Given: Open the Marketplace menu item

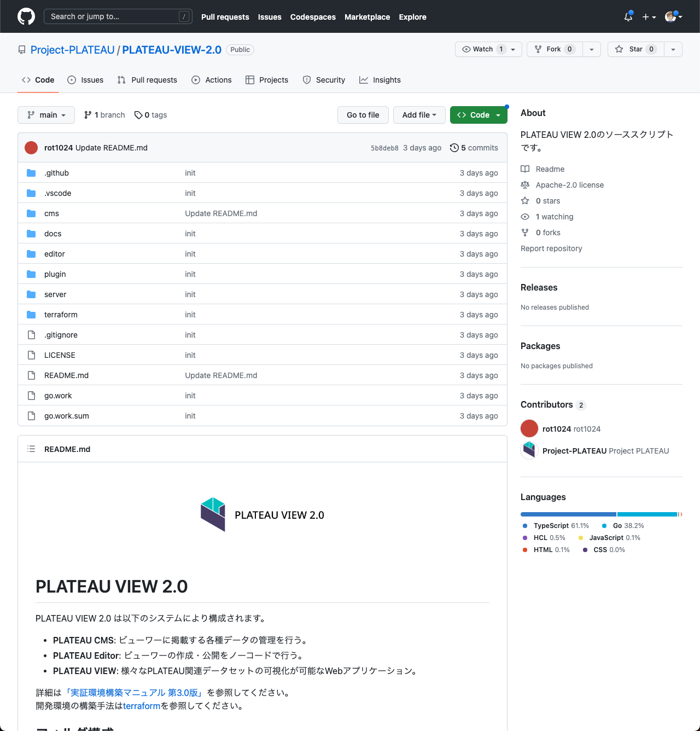Looking at the screenshot, I should (x=367, y=17).
